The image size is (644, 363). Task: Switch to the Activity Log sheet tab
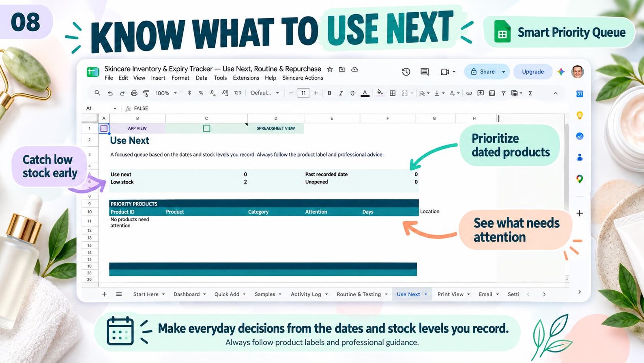(306, 294)
